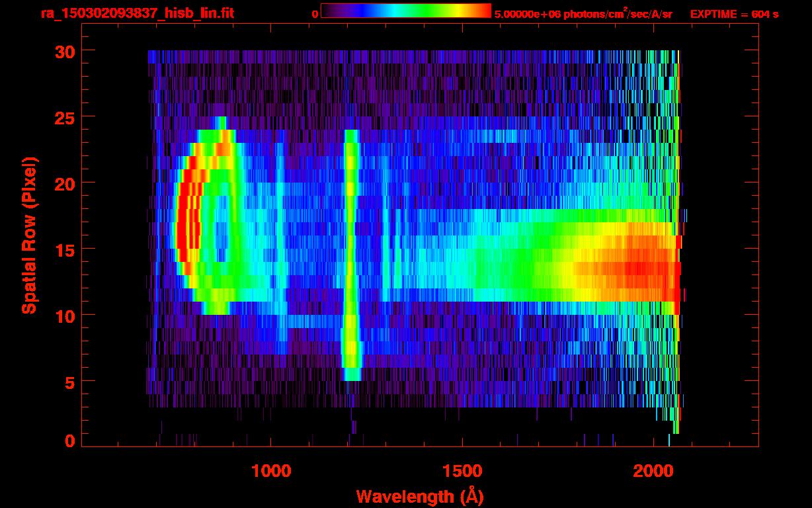Click the x-axis tick label 1500
812x508 pixels.
coord(462,471)
